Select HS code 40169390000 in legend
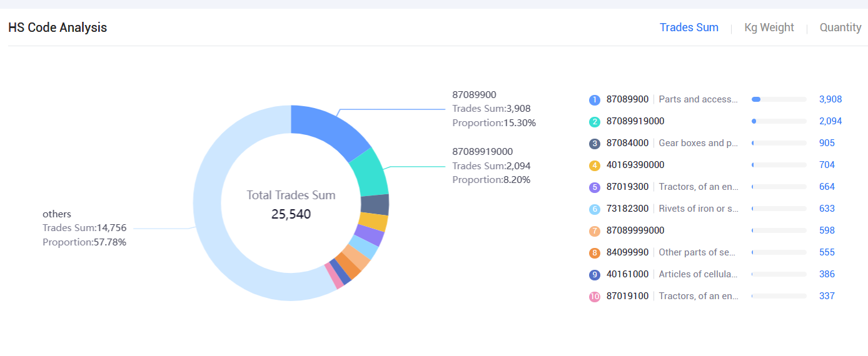This screenshot has width=868, height=356. (635, 165)
